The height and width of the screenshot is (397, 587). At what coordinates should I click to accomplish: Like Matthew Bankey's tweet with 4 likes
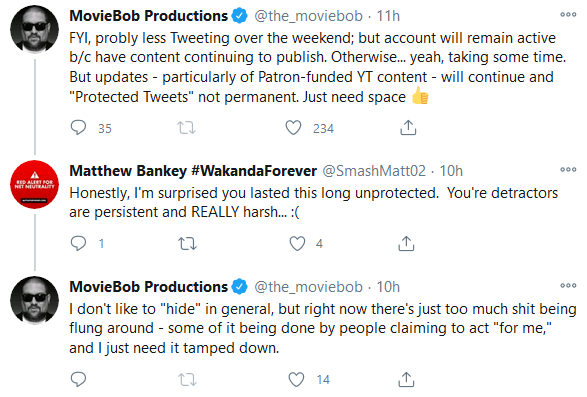(x=297, y=243)
